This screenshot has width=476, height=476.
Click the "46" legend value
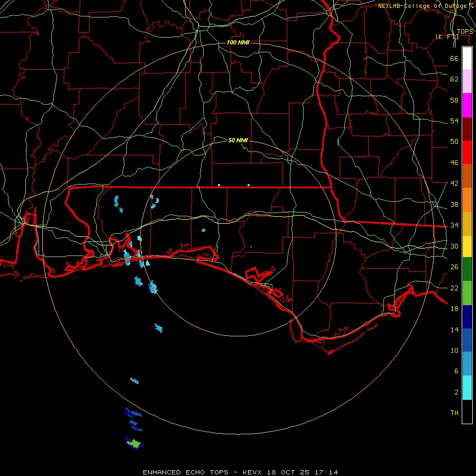click(x=454, y=163)
